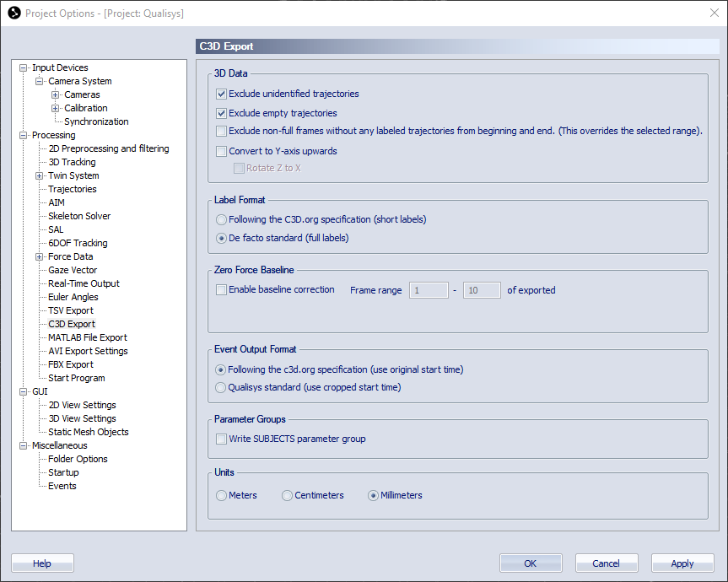Open Trajectories settings page
The width and height of the screenshot is (728, 582).
[x=73, y=189]
